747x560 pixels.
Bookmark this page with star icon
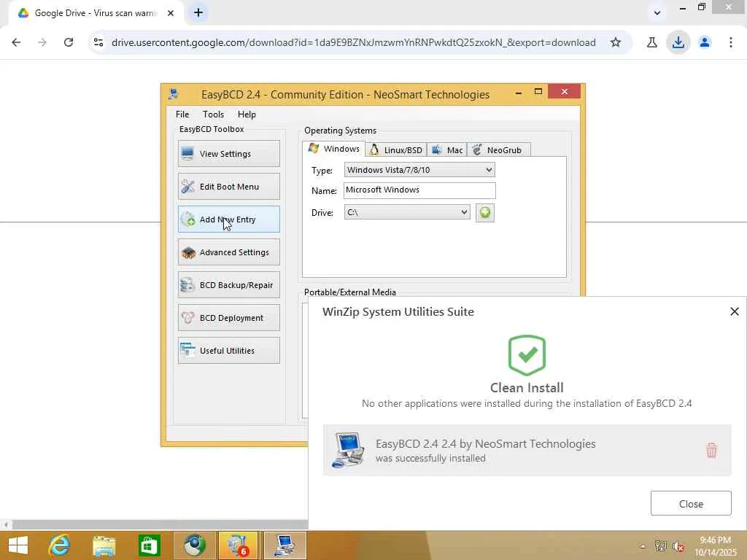pyautogui.click(x=616, y=42)
